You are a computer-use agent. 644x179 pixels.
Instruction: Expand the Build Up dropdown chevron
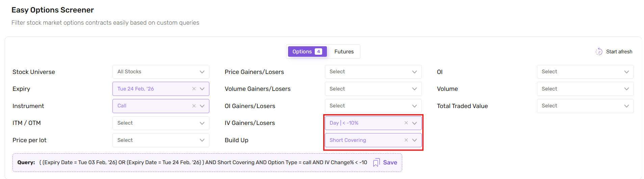coord(414,140)
